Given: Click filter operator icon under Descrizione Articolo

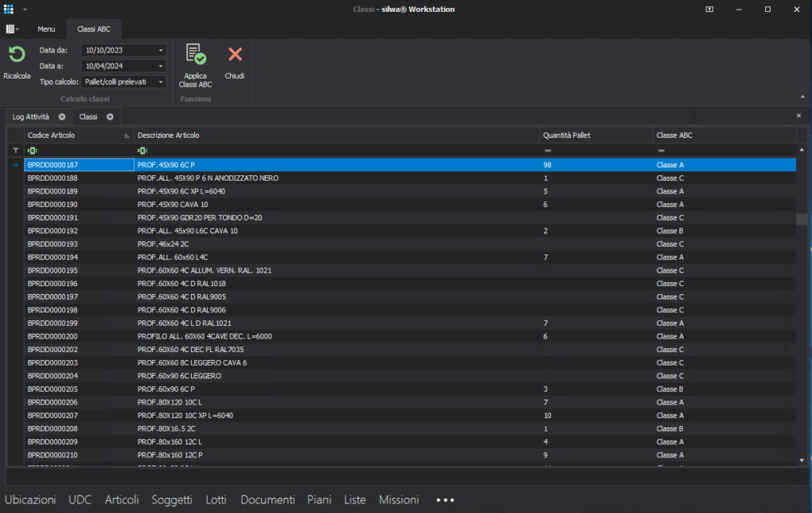Looking at the screenshot, I should click(143, 150).
